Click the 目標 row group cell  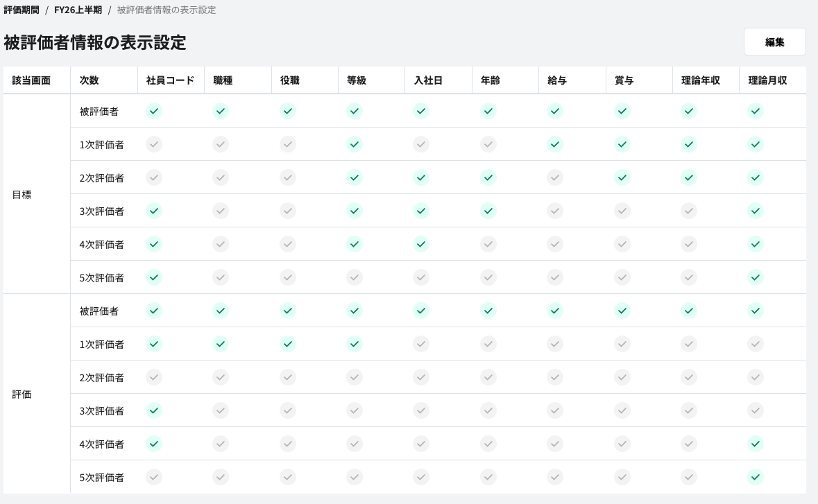tap(22, 195)
